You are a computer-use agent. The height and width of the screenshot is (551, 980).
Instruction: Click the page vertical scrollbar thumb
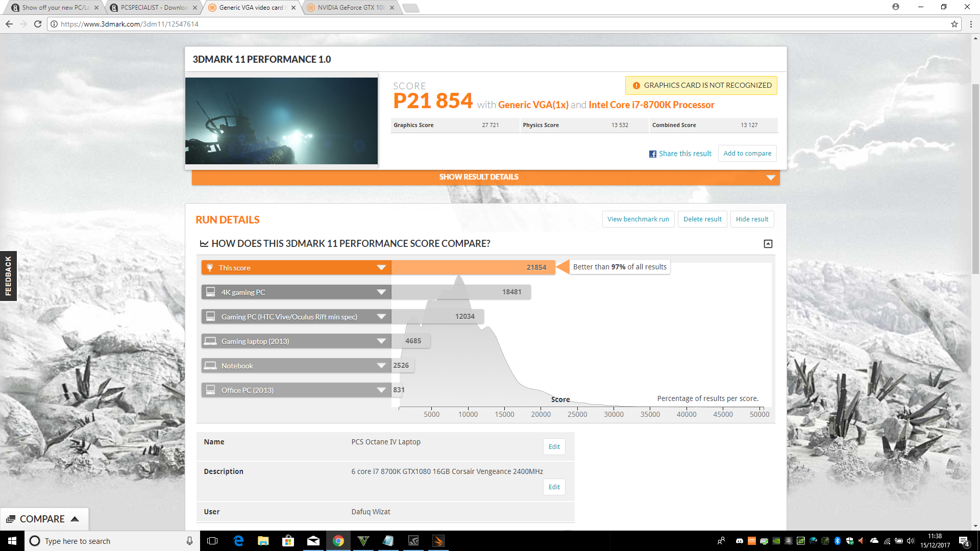tap(975, 179)
